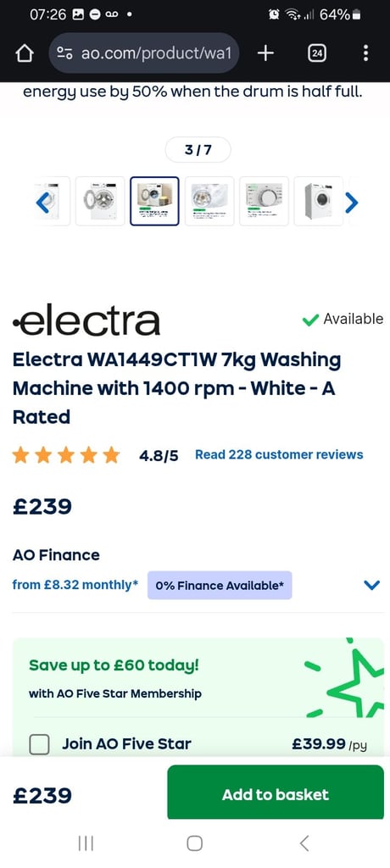390x868 pixels.
Task: Select the angled washing machine thumbnail
Action: coord(318,201)
